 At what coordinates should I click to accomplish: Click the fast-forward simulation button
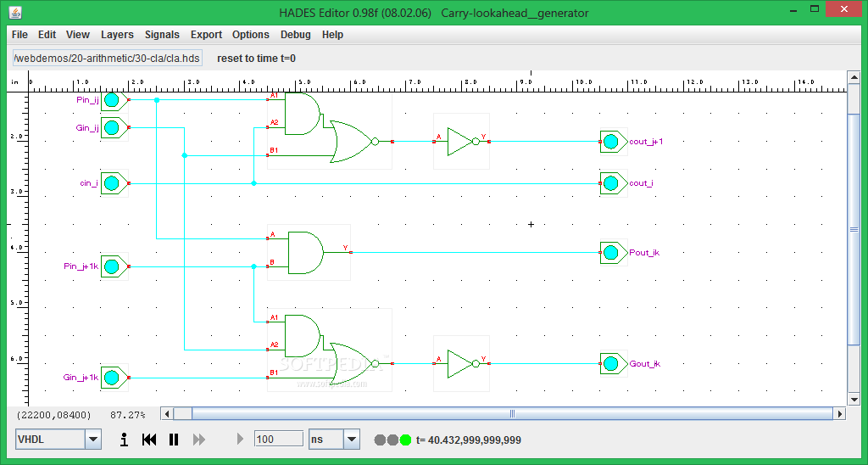(198, 440)
